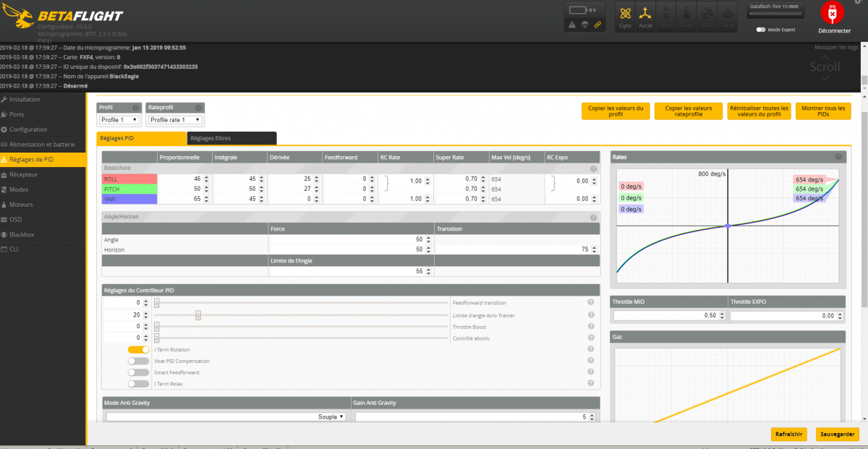Click the Baro thermometer sensor icon
Viewport: 868px width, 449px height.
click(x=686, y=16)
